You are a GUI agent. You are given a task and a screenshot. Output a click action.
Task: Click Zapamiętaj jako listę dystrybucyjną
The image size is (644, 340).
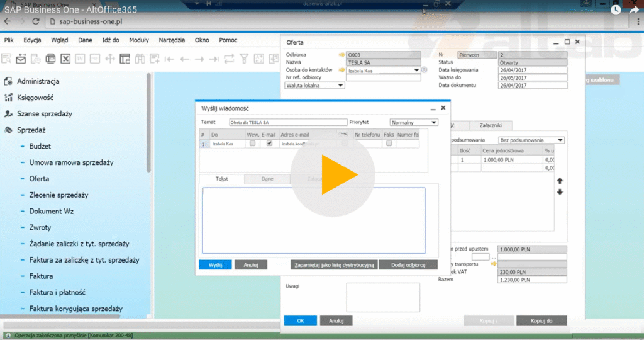[x=334, y=265]
